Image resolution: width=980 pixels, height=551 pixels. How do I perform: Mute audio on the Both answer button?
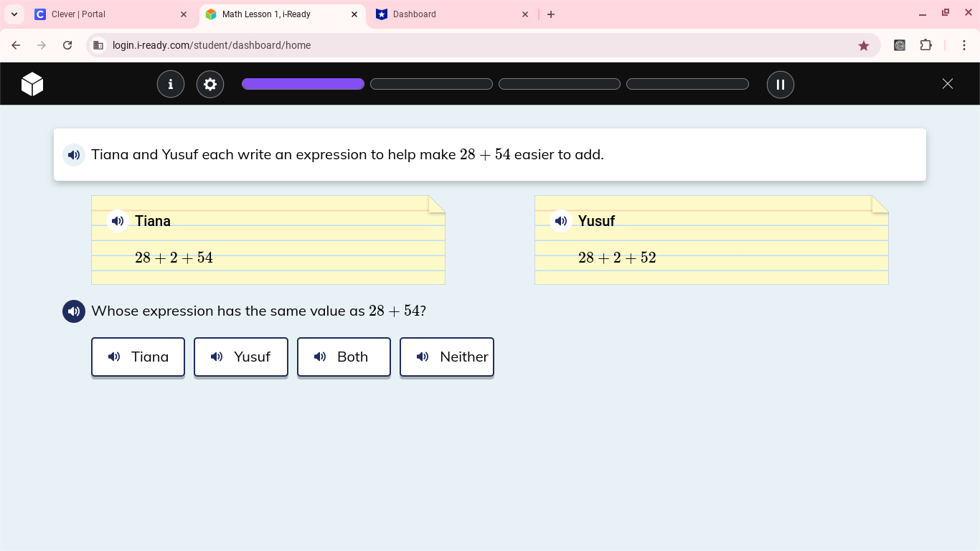[x=320, y=357]
